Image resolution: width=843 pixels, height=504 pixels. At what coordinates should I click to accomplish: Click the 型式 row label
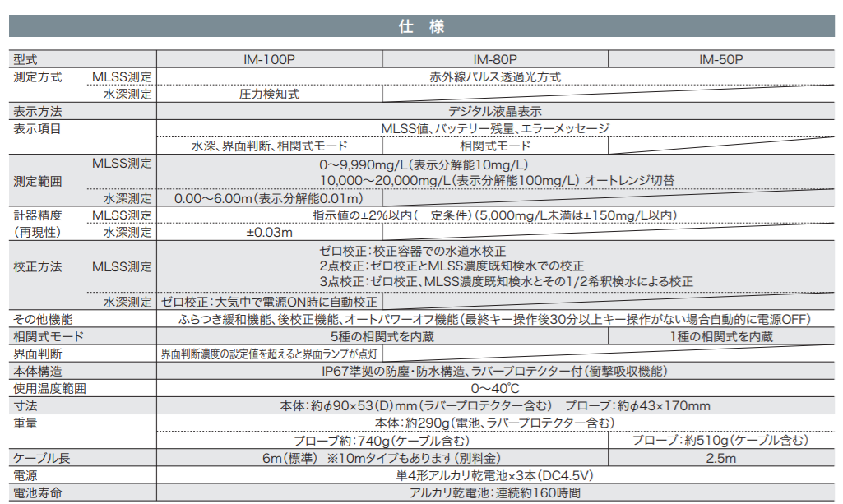click(26, 59)
